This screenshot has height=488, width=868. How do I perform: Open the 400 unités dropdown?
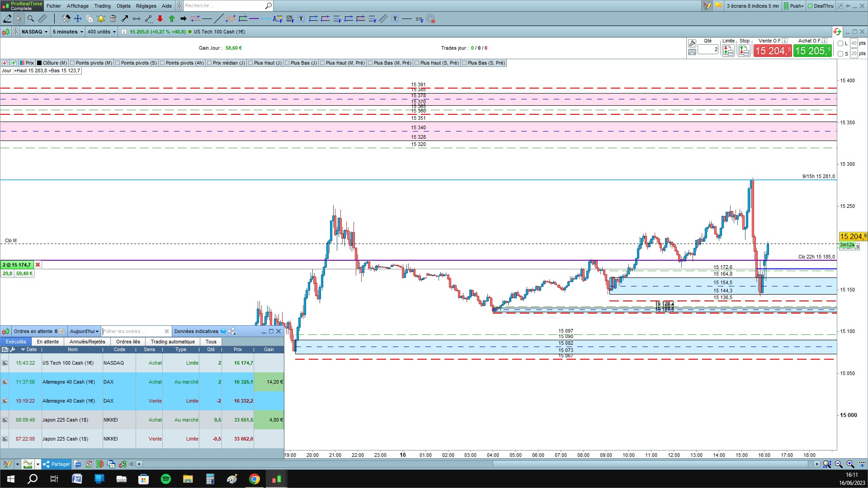coord(101,32)
